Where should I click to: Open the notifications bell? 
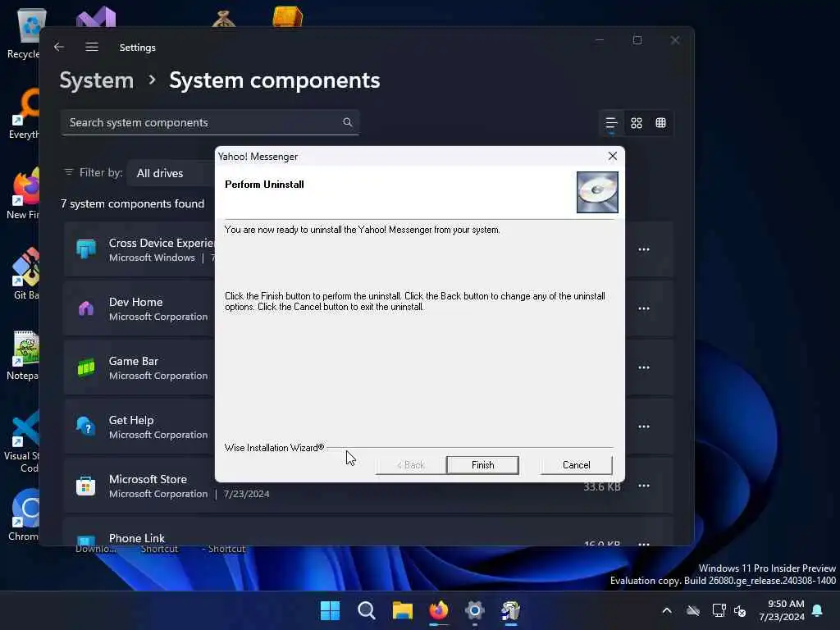point(818,610)
